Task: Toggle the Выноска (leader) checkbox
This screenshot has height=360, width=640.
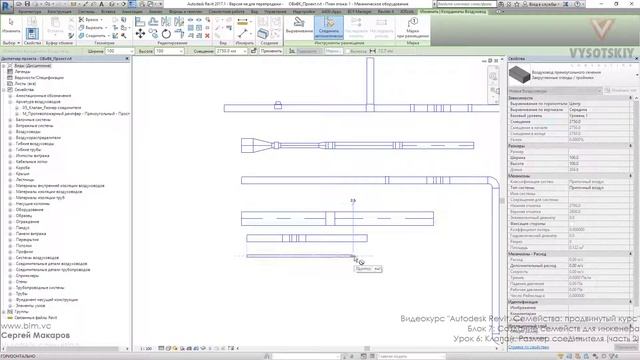Action: 347,51
